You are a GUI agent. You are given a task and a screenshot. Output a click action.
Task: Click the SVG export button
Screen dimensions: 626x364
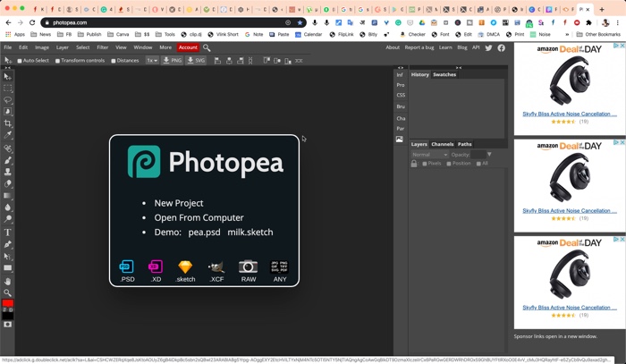coord(196,61)
